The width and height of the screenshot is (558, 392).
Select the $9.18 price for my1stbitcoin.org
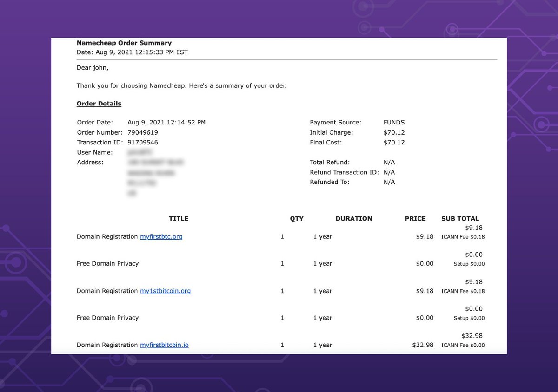425,291
